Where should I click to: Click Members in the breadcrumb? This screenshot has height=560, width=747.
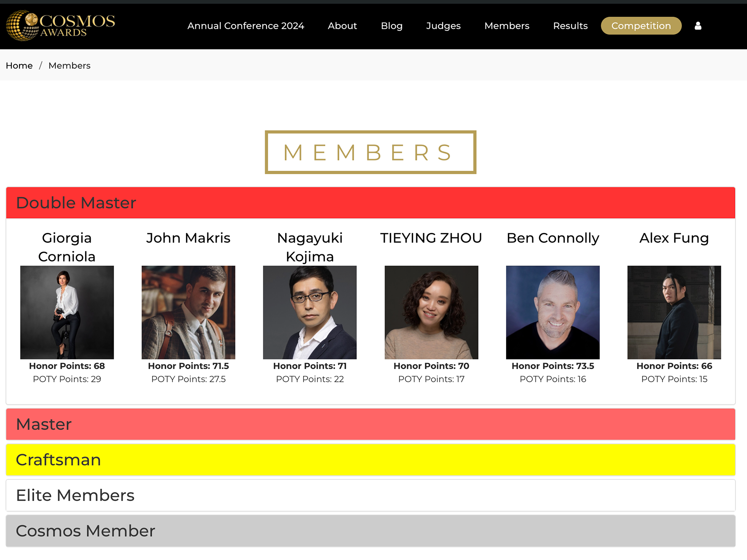point(69,65)
